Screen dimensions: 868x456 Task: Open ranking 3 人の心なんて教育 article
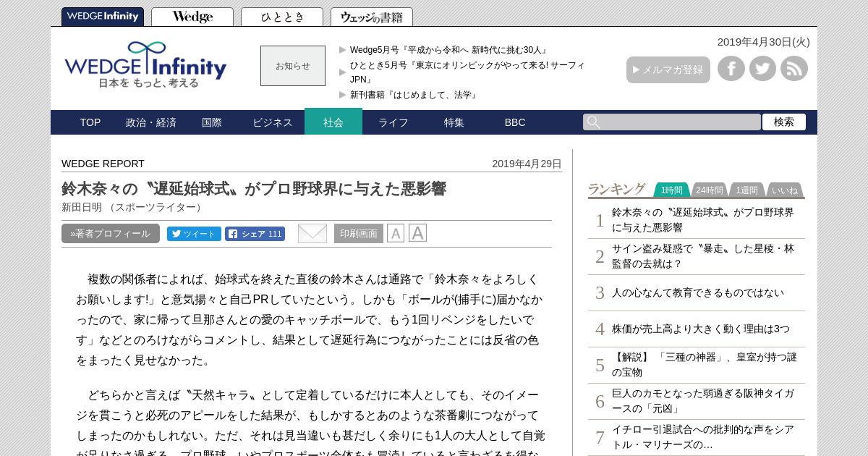pos(698,292)
